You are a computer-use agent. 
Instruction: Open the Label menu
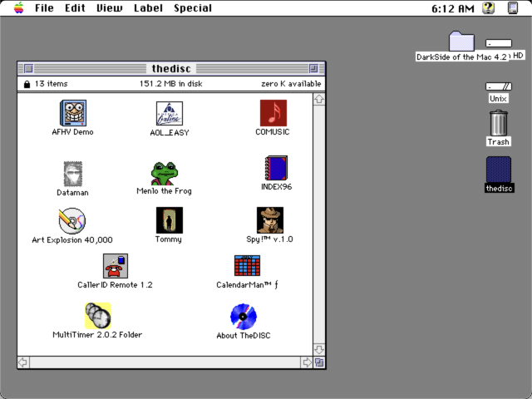148,7
